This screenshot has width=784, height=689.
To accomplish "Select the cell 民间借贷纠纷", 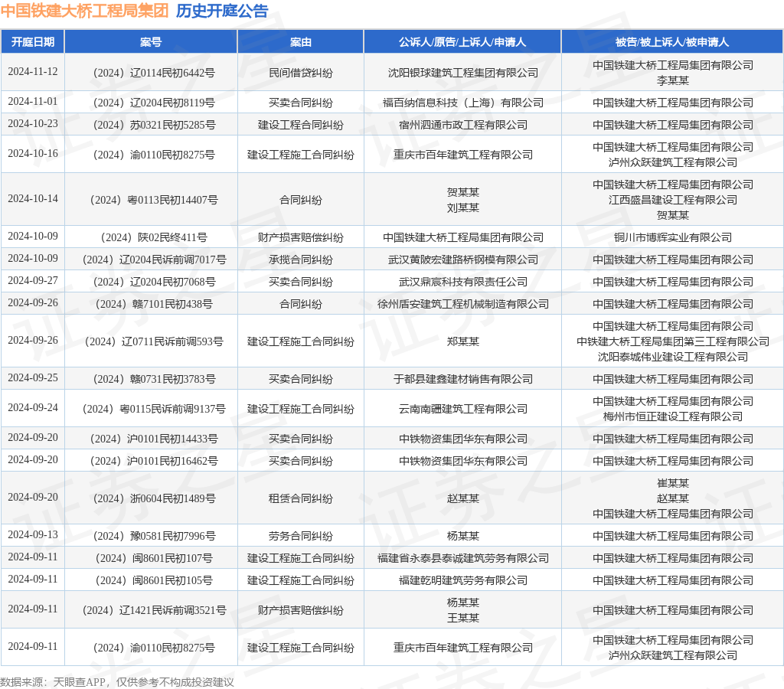I will click(300, 73).
